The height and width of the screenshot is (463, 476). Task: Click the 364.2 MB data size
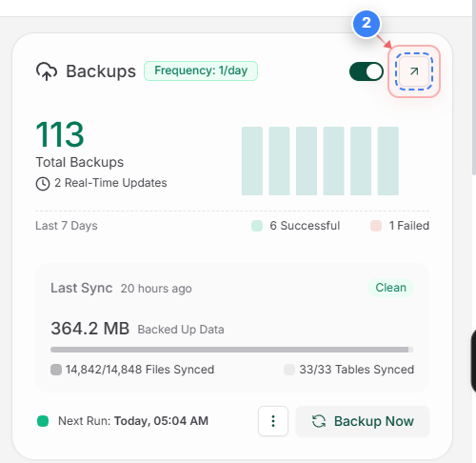coord(90,329)
